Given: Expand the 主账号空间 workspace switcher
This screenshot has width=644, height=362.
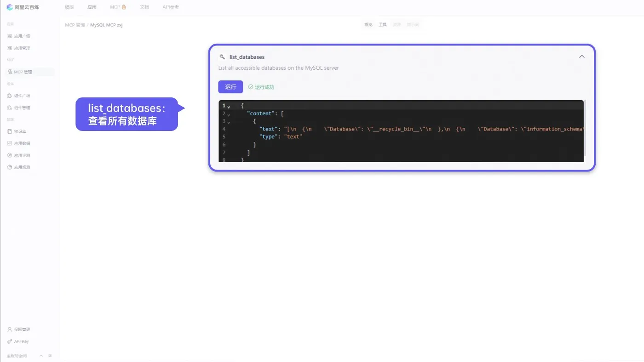Looking at the screenshot, I should 41,356.
